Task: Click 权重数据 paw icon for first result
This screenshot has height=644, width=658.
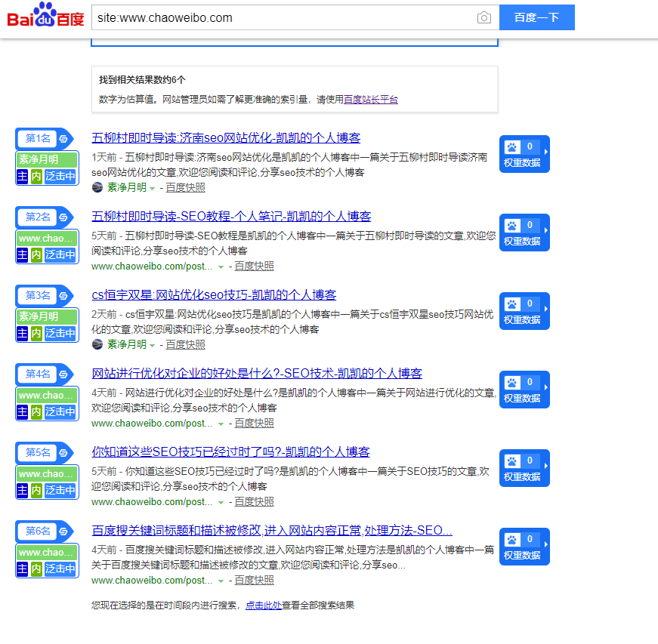Action: [512, 146]
